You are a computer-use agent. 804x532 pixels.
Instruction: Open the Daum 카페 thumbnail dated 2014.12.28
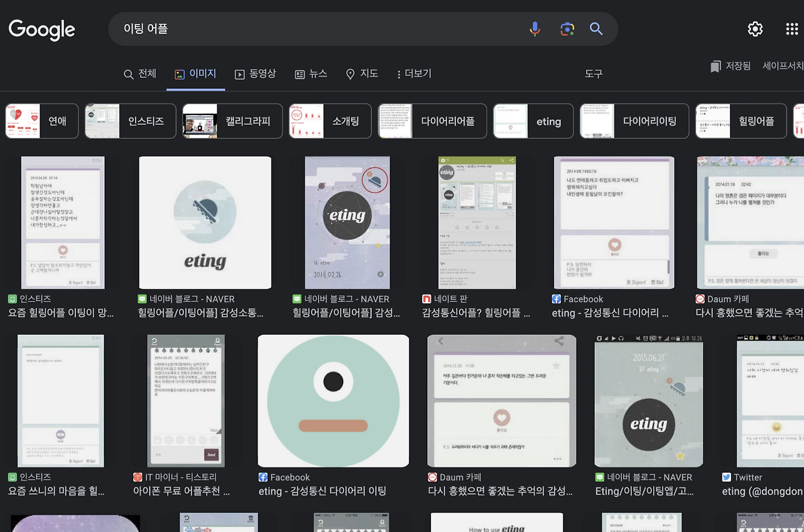(x=502, y=401)
